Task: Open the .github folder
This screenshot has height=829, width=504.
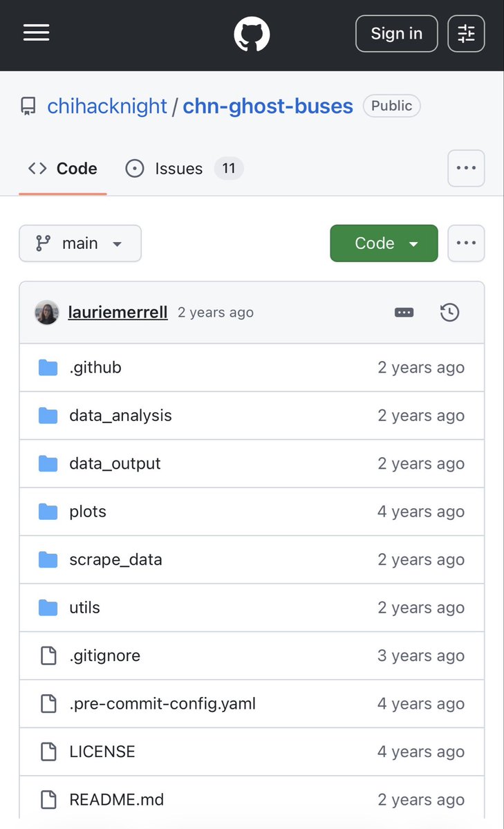Action: tap(95, 367)
